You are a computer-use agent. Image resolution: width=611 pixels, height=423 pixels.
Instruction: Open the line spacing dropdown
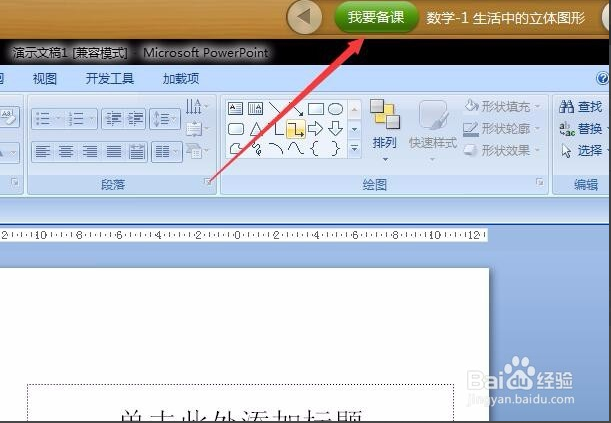click(x=165, y=118)
